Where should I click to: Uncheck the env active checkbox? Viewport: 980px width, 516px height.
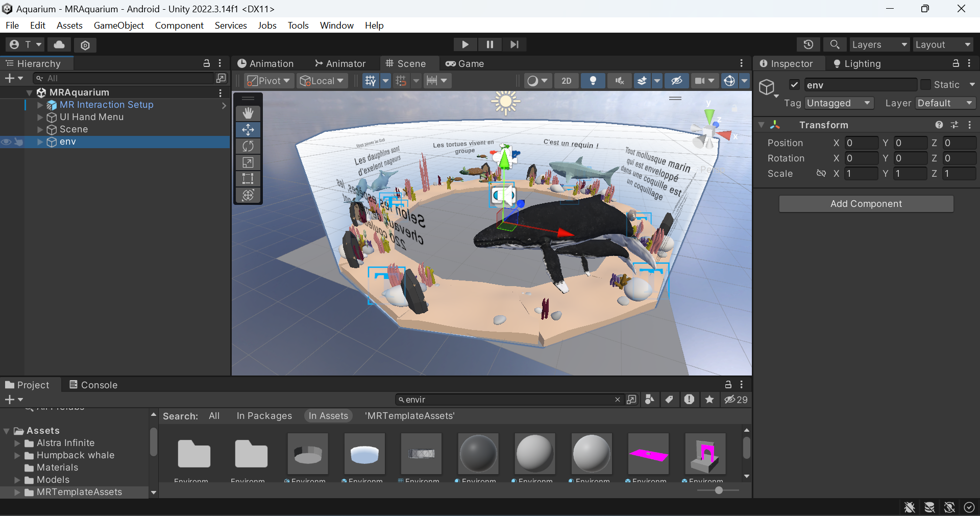pyautogui.click(x=794, y=85)
